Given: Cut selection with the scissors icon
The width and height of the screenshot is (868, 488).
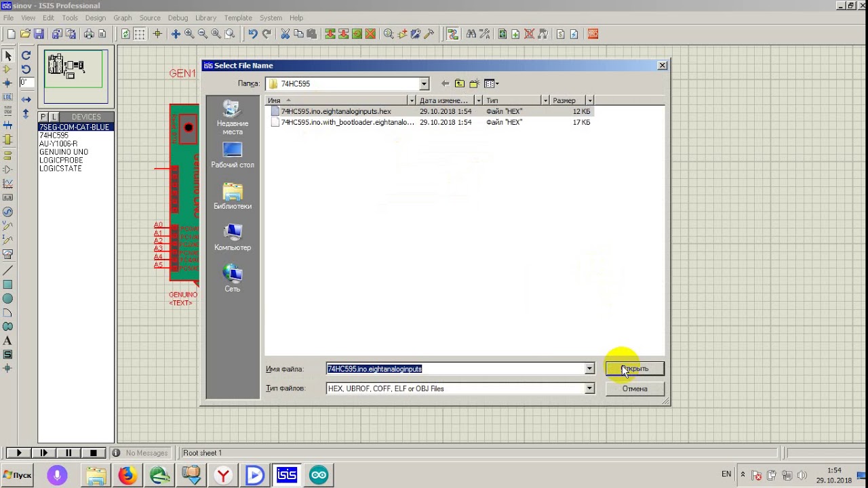Looking at the screenshot, I should coord(285,34).
